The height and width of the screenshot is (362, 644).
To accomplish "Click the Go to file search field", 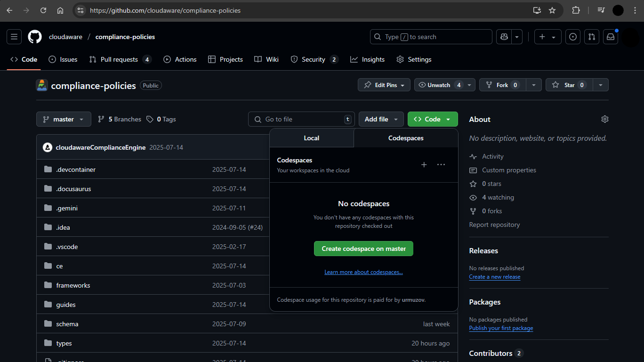I will tap(302, 119).
